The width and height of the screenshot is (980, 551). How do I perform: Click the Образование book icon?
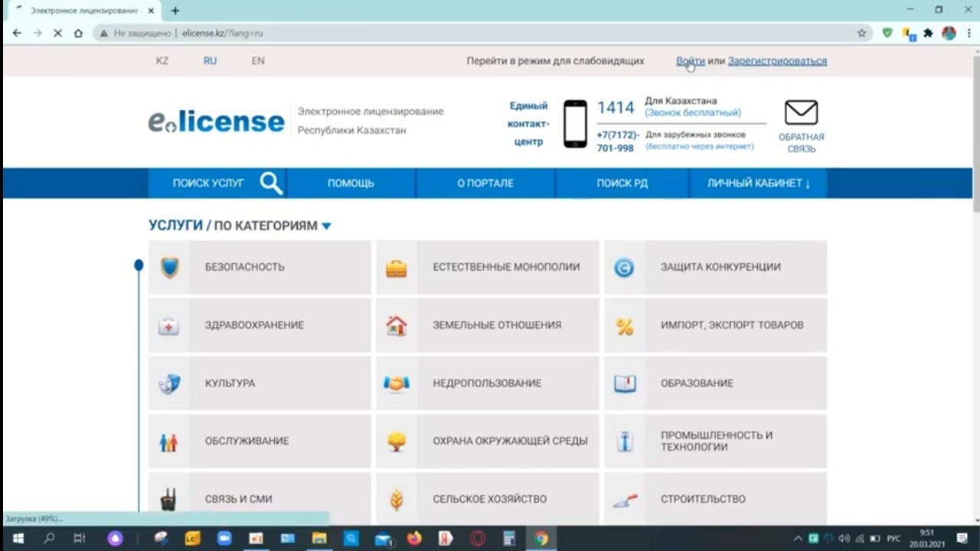625,383
